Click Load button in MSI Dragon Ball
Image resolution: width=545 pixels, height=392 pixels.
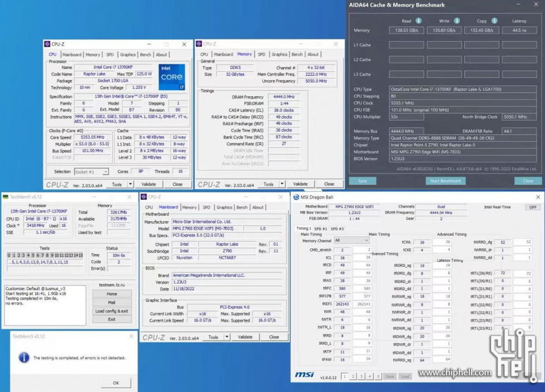(405, 376)
